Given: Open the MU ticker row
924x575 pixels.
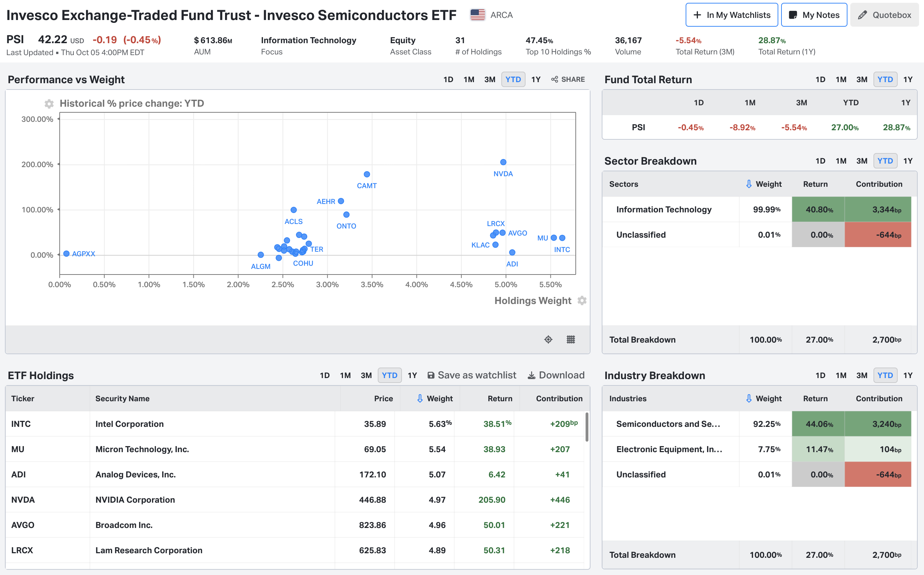Looking at the screenshot, I should click(x=295, y=449).
